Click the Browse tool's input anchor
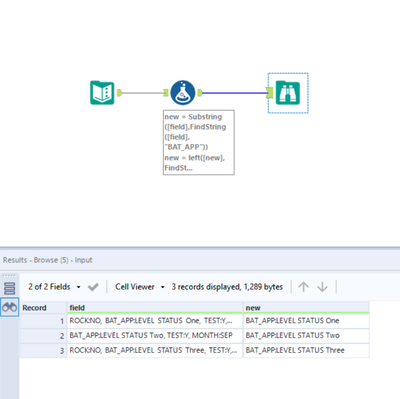The width and height of the screenshot is (400, 399). pos(270,93)
